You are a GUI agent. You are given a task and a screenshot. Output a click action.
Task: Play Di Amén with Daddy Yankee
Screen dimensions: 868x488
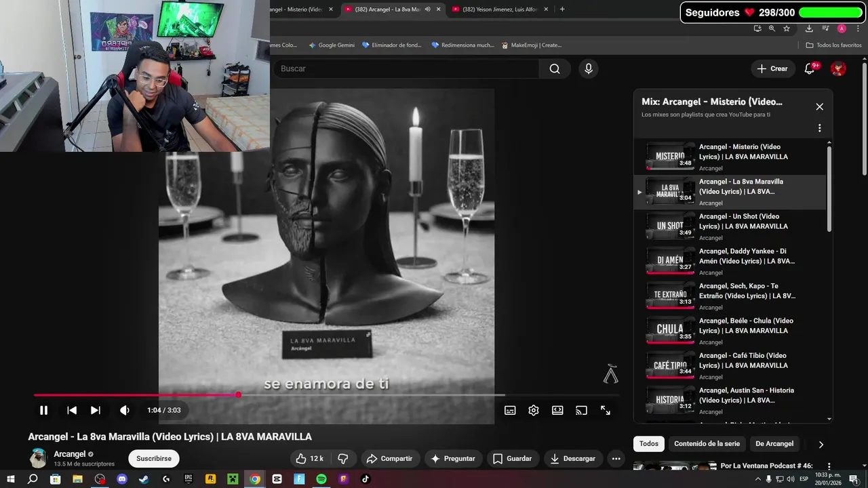(x=730, y=261)
